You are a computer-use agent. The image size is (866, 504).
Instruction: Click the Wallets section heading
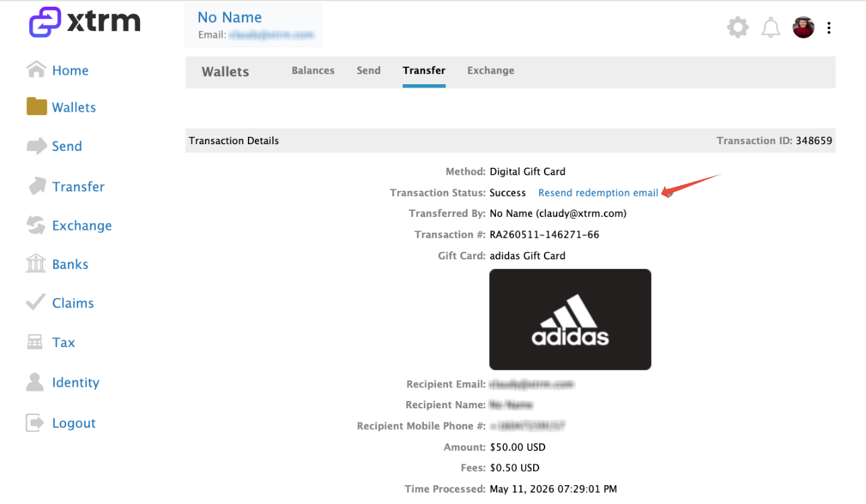point(225,71)
